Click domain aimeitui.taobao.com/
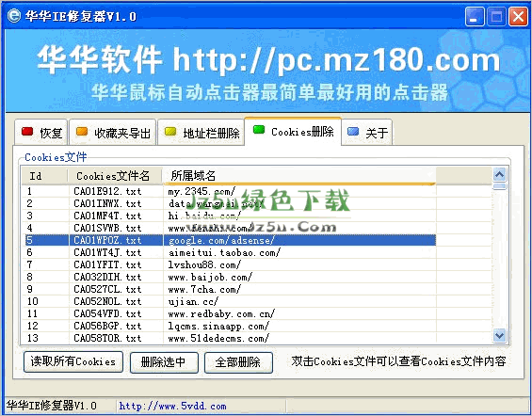This screenshot has height=416, width=532. pyautogui.click(x=224, y=252)
